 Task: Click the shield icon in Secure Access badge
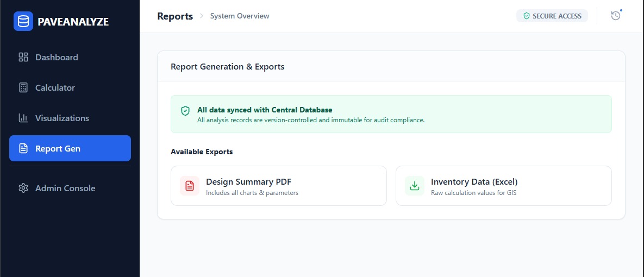point(526,16)
